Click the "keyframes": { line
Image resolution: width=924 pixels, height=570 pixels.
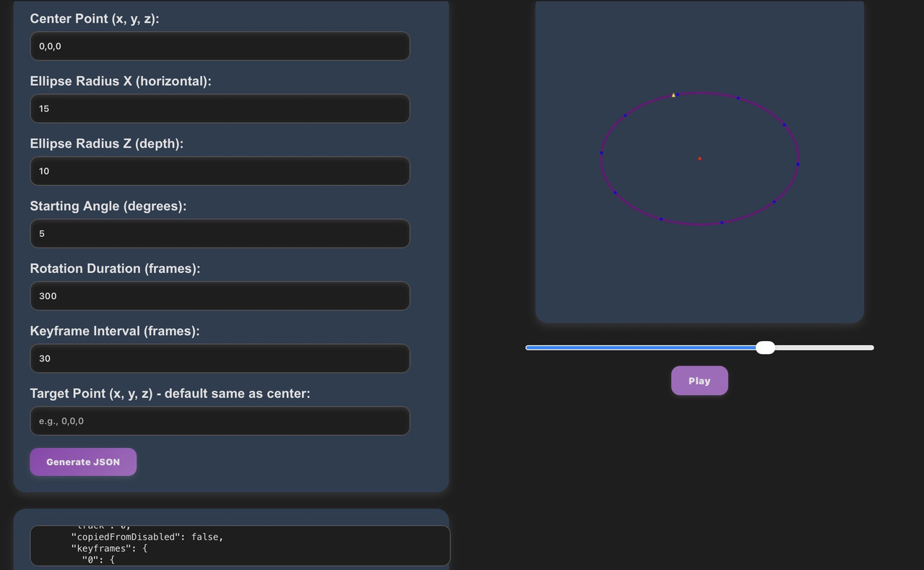pos(109,548)
